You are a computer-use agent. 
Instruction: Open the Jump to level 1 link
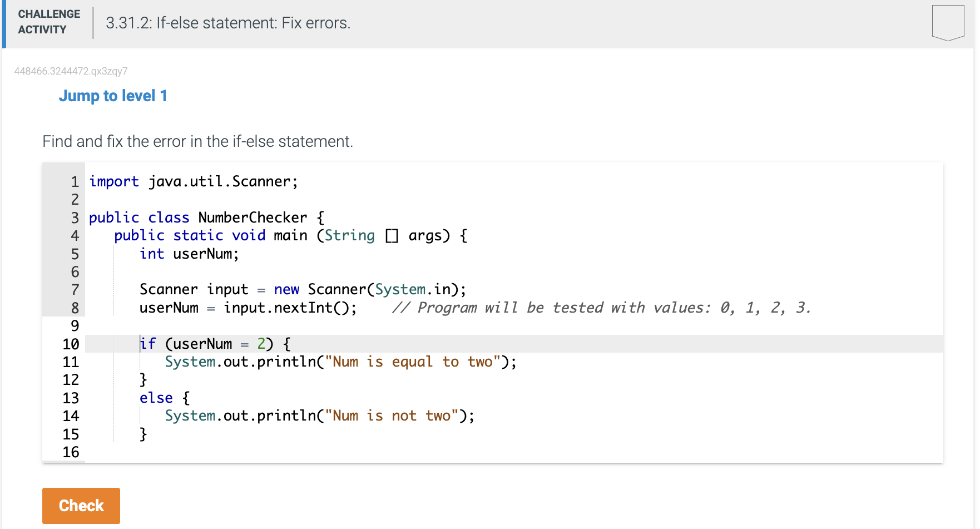click(x=113, y=96)
